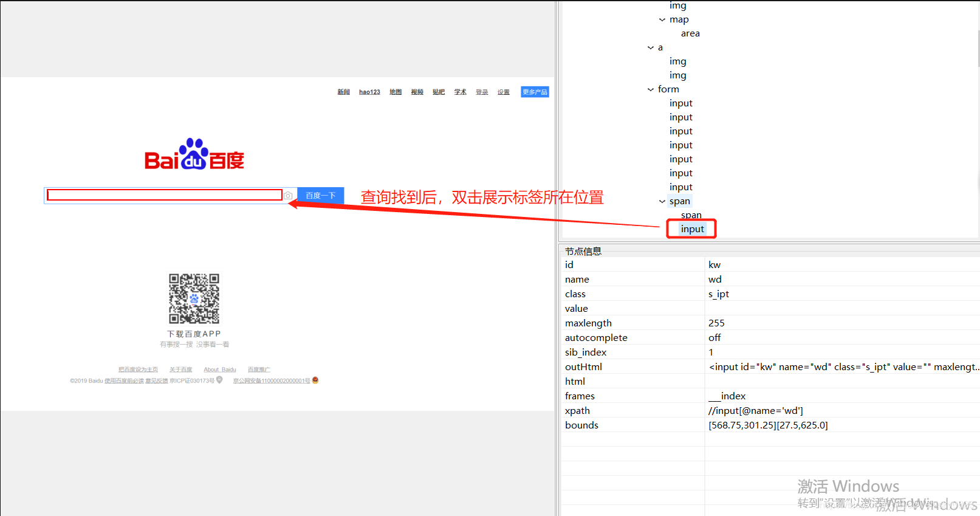Screen dimensions: 980x516
Task: Click the 节点信息 panel header
Action: [x=583, y=251]
